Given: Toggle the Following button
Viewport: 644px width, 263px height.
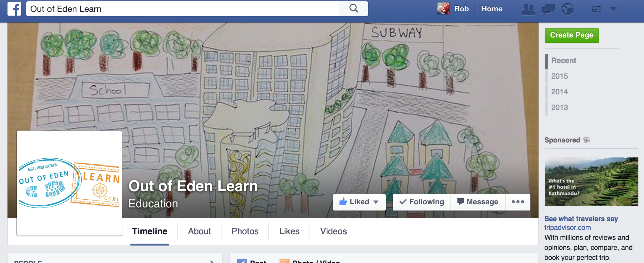Looking at the screenshot, I should pos(422,202).
